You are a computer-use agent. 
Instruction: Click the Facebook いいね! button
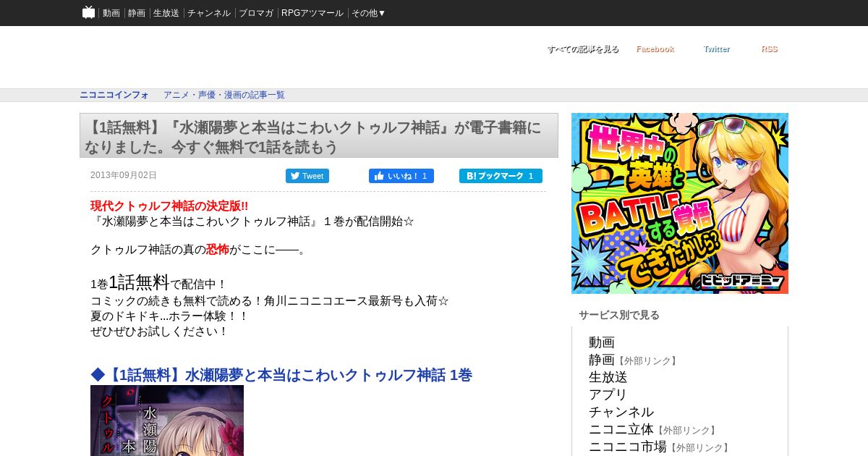point(401,176)
